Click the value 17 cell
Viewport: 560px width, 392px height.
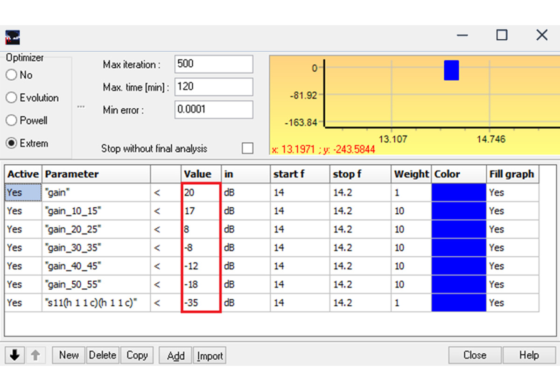pos(201,211)
